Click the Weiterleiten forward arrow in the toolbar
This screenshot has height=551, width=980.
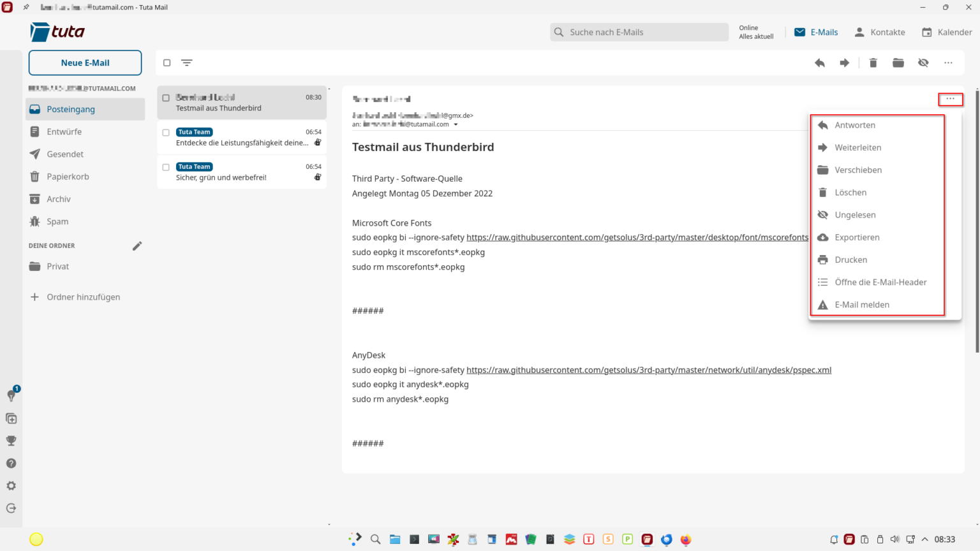point(845,62)
